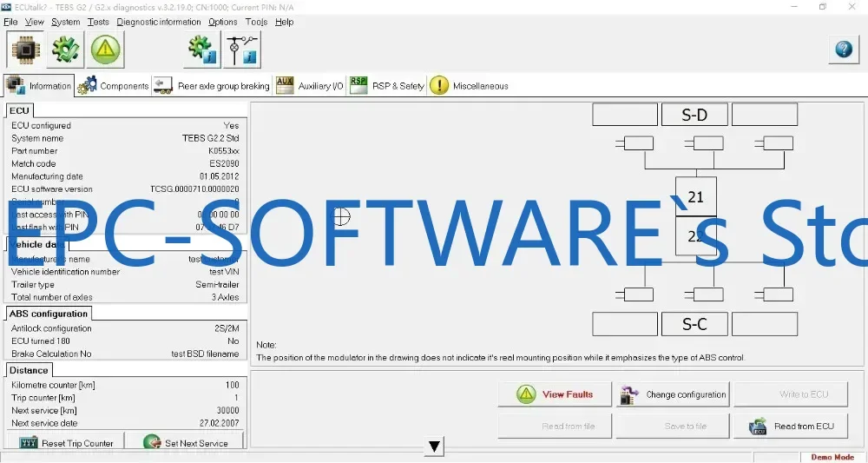Viewport: 868px width, 463px height.
Task: Click the ECU software version value
Action: [x=194, y=189]
